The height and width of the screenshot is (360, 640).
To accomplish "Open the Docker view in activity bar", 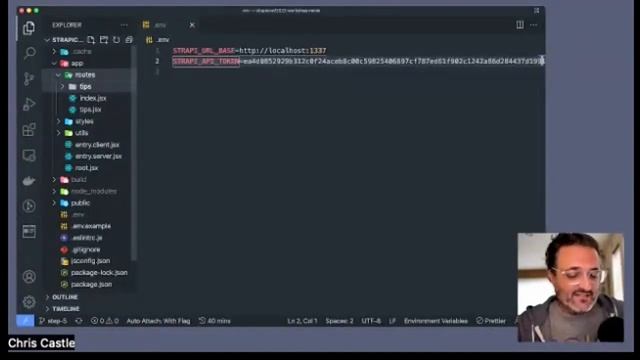I will tap(29, 181).
